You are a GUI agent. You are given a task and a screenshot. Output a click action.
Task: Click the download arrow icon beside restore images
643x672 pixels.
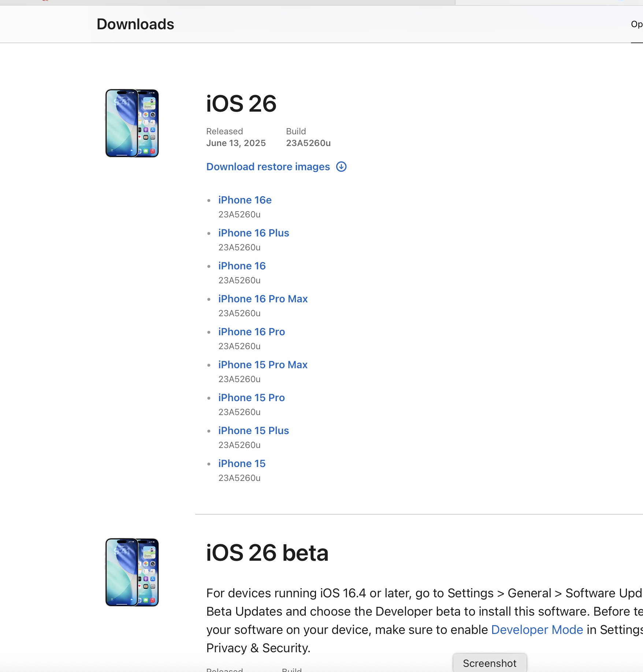[341, 167]
